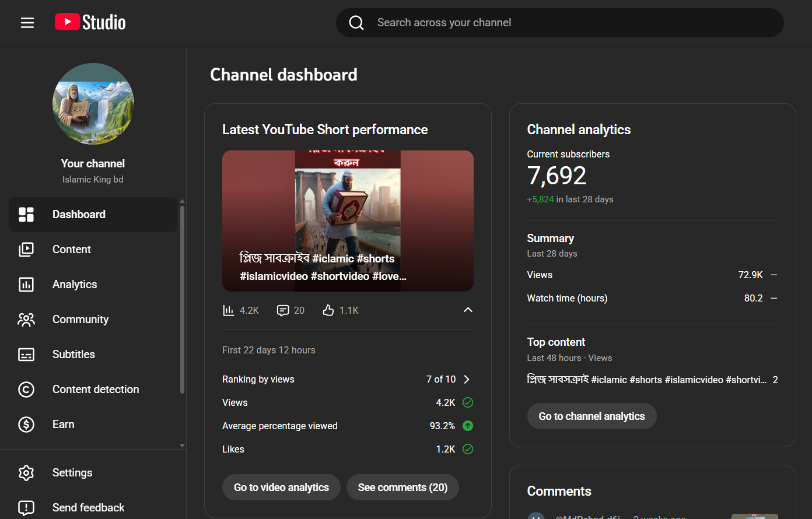Image resolution: width=812 pixels, height=519 pixels.
Task: Click the sidebar vertical scrollbar
Action: coord(182,300)
